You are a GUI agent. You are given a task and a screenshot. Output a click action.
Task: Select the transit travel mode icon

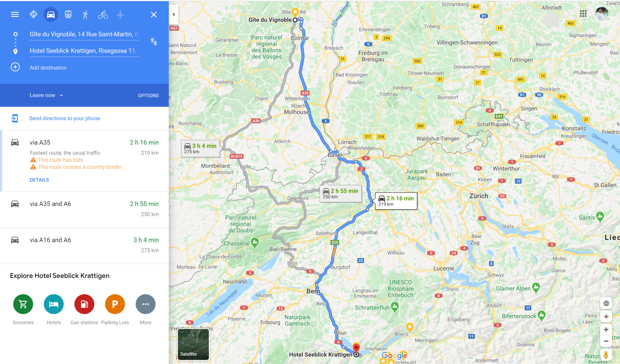click(68, 15)
